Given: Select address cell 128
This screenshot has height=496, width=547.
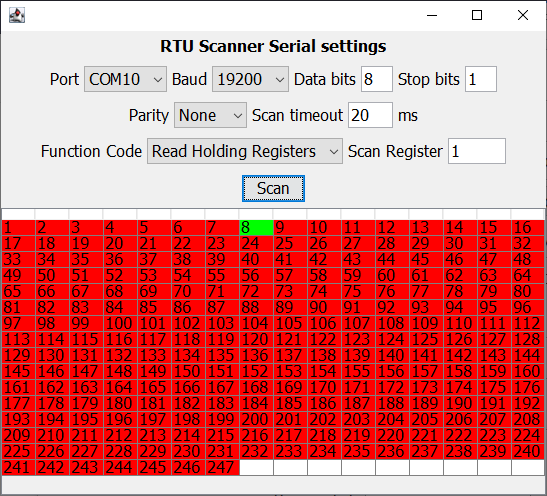Looking at the screenshot, I should [528, 339].
